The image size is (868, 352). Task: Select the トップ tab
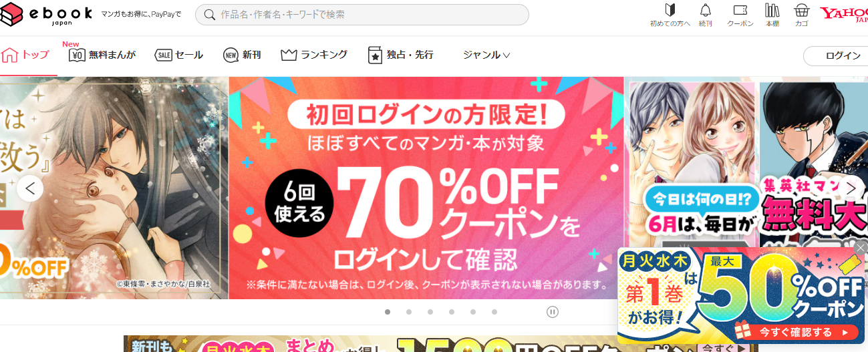(26, 55)
